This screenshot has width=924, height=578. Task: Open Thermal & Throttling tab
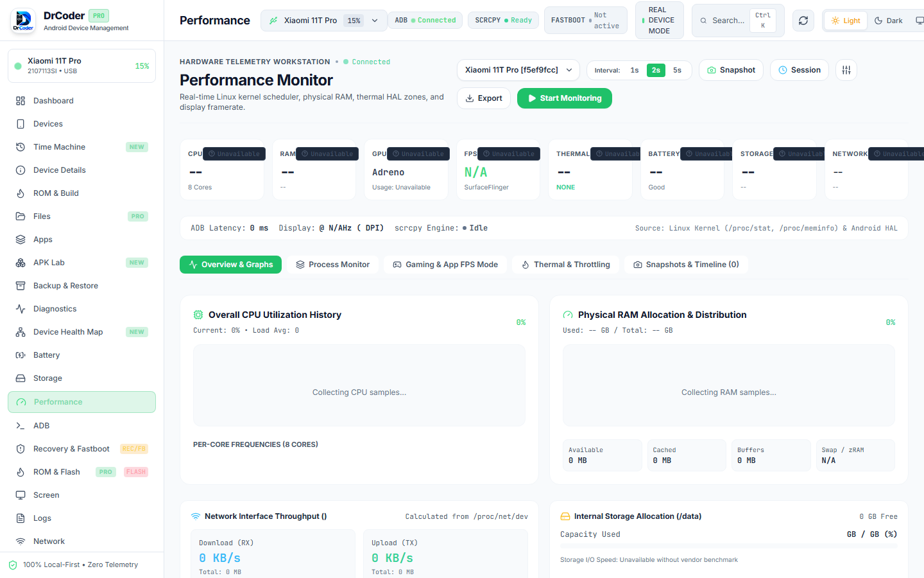(565, 265)
